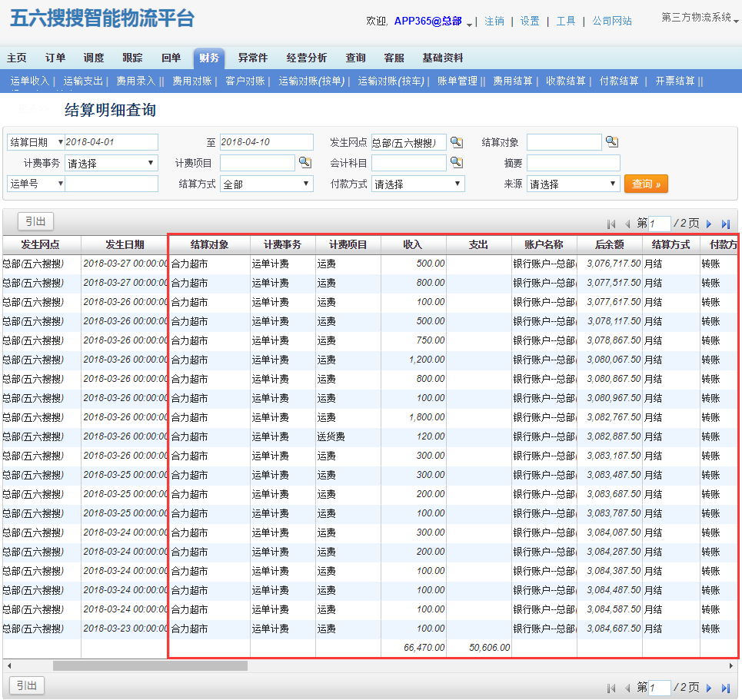742x700 pixels.
Task: Open the 查询 main tab
Action: (355, 58)
